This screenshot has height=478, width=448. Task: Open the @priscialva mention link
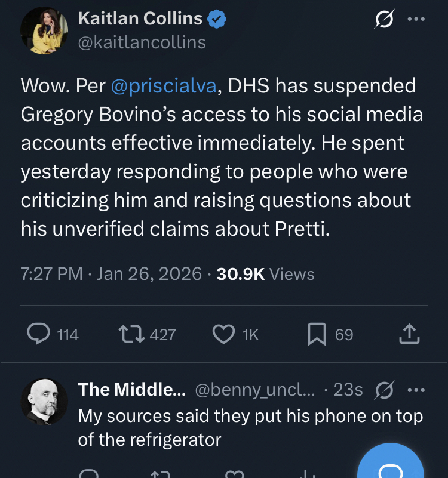coord(164,86)
